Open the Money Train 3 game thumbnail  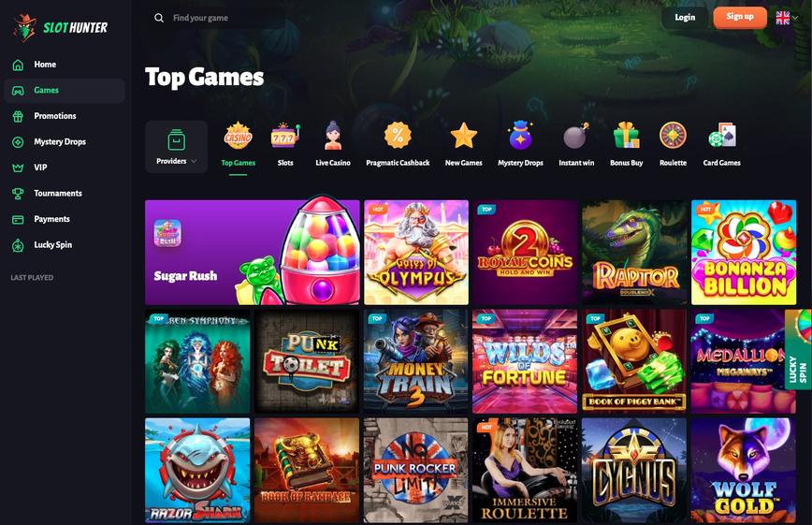[416, 361]
